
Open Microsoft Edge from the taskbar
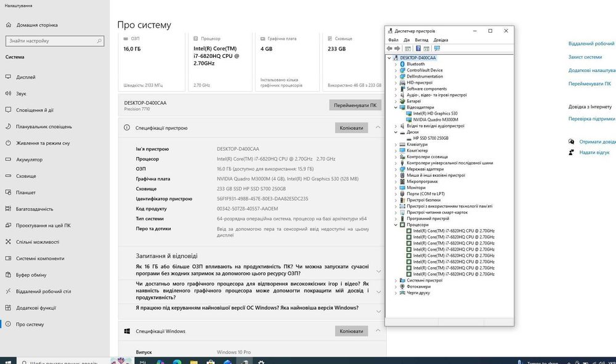(177, 362)
